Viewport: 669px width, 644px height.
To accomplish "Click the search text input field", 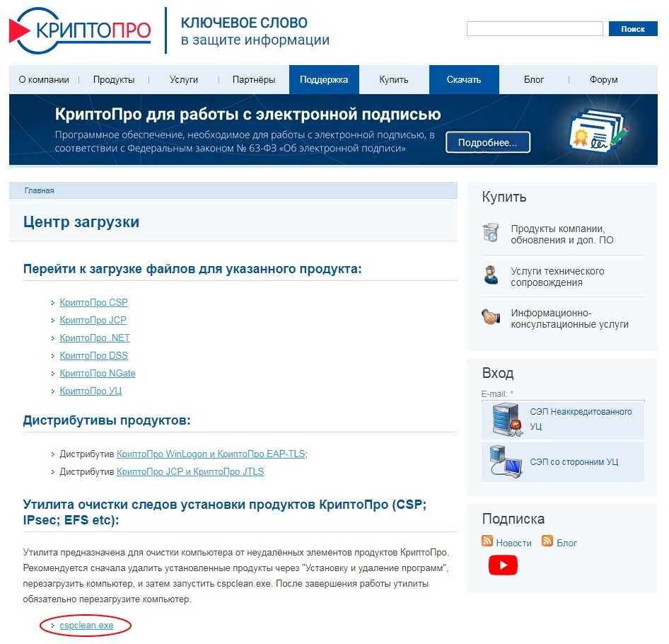I will (535, 29).
